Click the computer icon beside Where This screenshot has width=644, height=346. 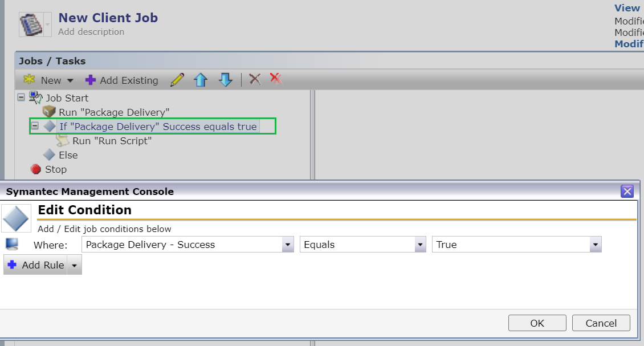(12, 245)
